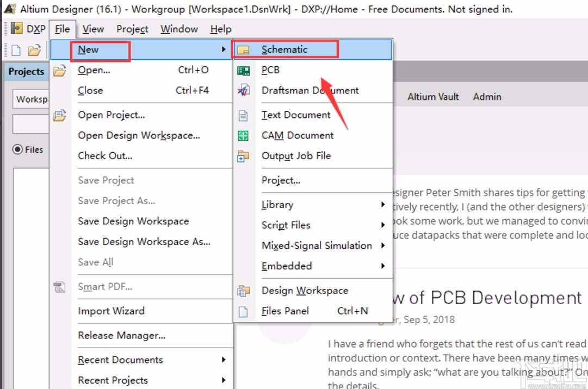The image size is (588, 389).
Task: Expand the Library submenu
Action: click(x=382, y=204)
